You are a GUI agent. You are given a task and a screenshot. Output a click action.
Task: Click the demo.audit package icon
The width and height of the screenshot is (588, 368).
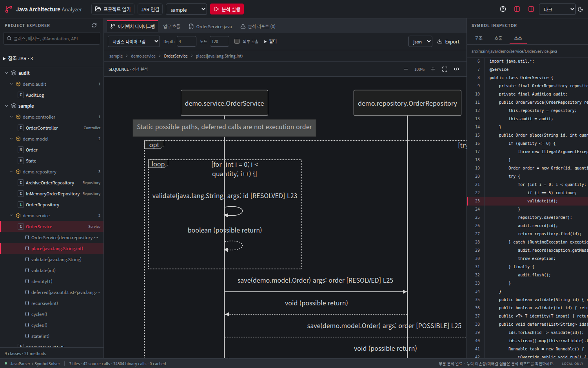tap(18, 84)
